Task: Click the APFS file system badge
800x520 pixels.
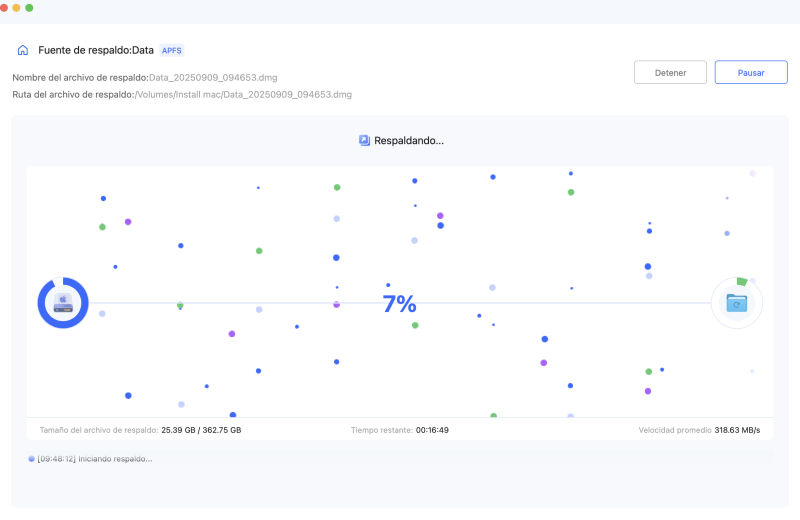Action: click(172, 50)
